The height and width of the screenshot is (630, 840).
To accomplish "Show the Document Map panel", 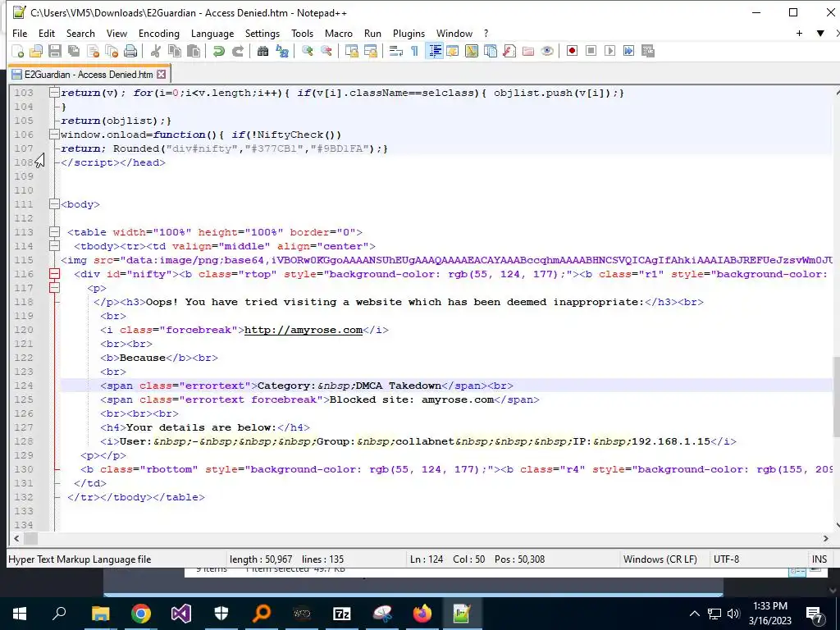I will pos(472,51).
